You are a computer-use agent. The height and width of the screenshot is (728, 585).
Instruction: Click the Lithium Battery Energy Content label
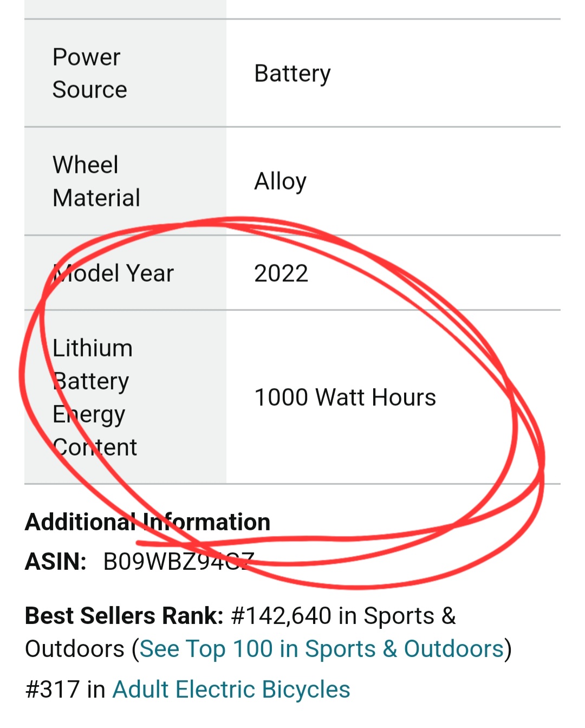(x=95, y=398)
